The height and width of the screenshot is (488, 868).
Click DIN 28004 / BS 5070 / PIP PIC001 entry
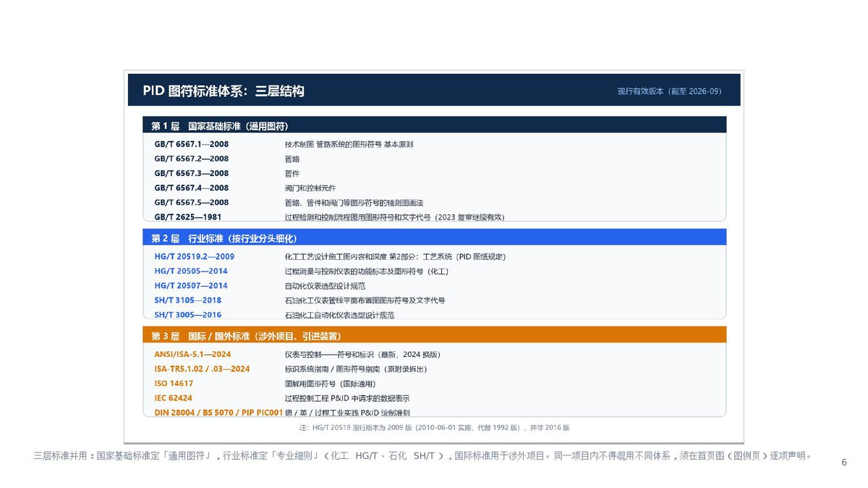point(218,412)
